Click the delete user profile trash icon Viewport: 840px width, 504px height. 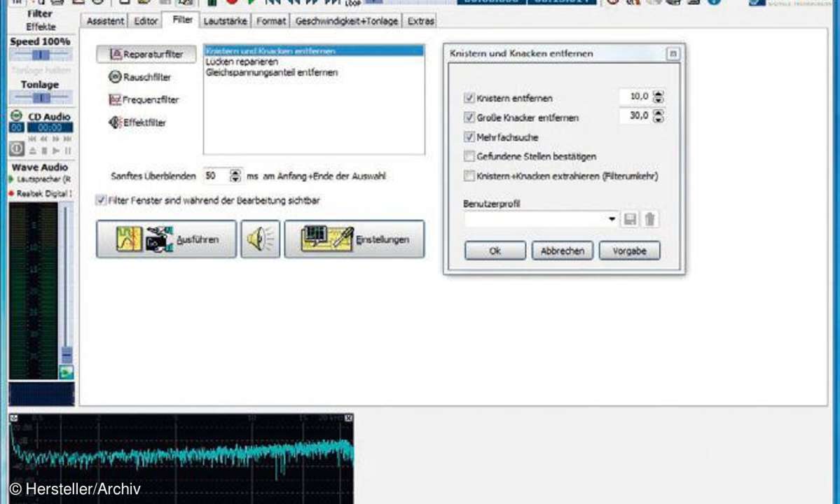click(650, 219)
